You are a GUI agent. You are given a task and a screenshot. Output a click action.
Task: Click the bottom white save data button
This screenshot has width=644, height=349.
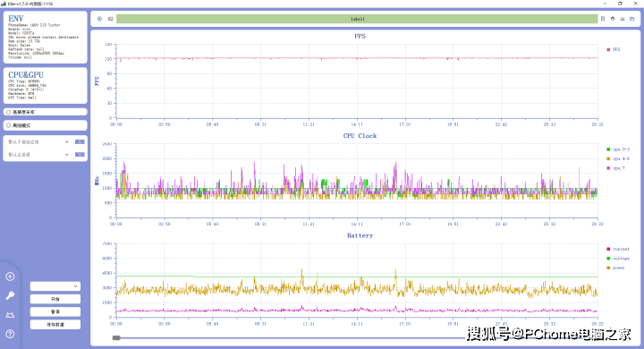click(55, 324)
